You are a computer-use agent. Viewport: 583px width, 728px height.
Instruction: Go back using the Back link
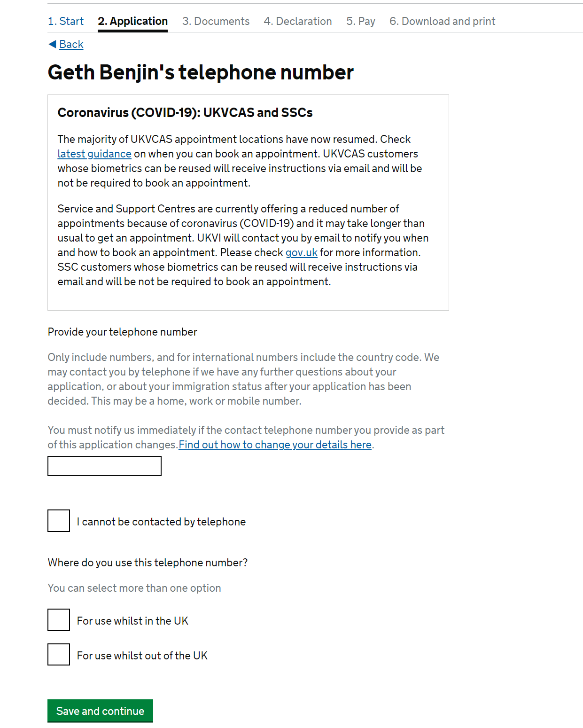point(71,44)
